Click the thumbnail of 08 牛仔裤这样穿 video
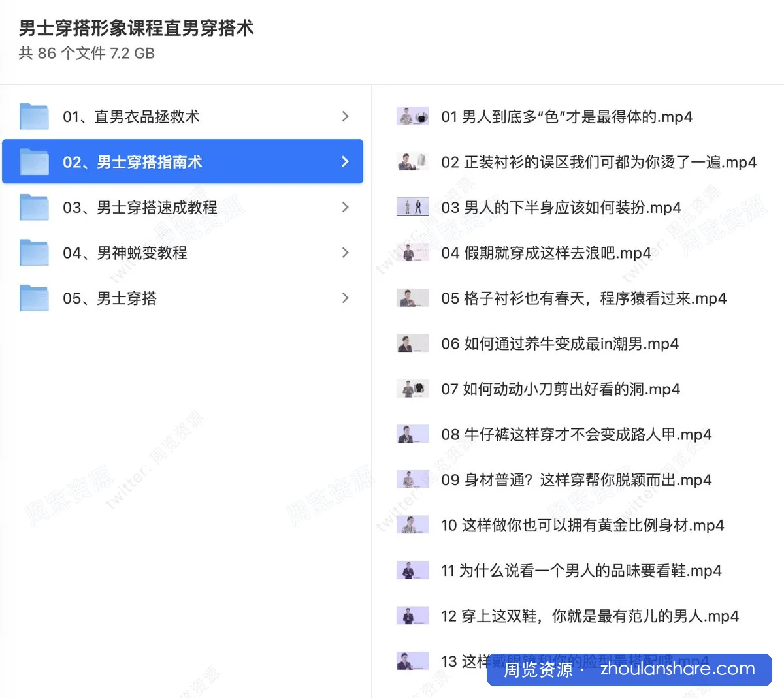The image size is (784, 698). tap(413, 434)
